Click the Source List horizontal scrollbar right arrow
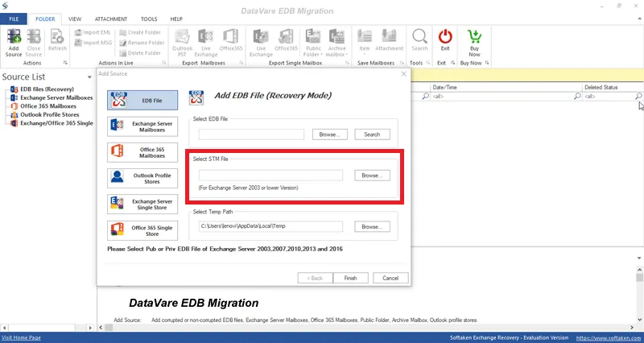Image resolution: width=644 pixels, height=343 pixels. click(91, 328)
